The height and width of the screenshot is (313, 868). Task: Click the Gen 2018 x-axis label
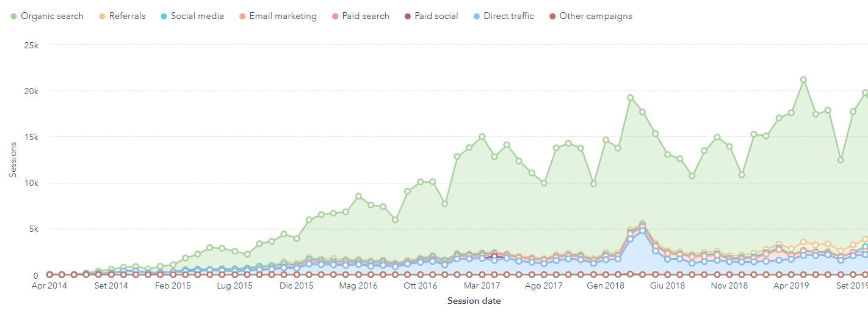[x=605, y=285]
